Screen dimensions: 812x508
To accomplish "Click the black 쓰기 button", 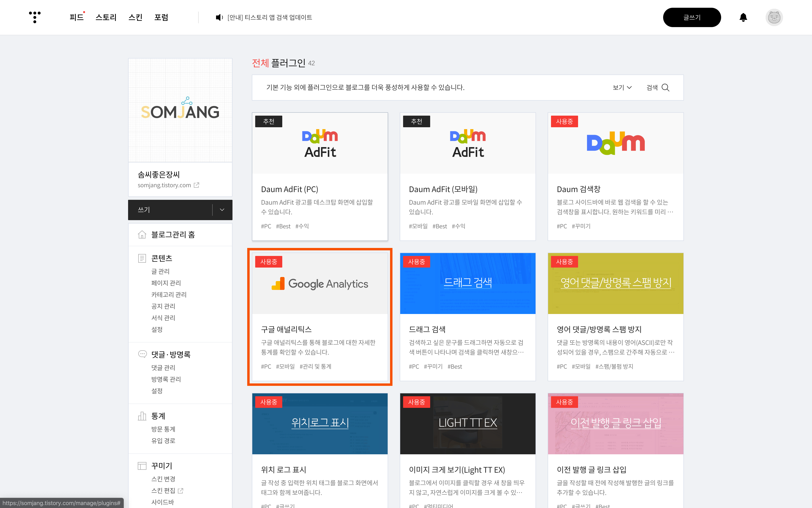I will click(x=170, y=210).
